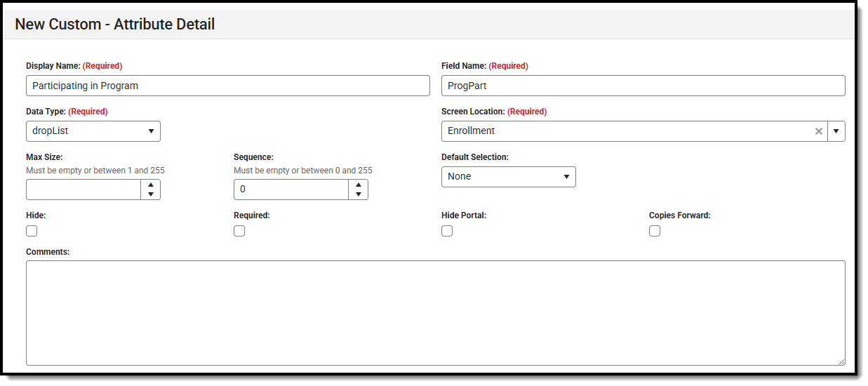Clear the Enrollment screen location selection
The width and height of the screenshot is (868, 386).
pyautogui.click(x=818, y=131)
